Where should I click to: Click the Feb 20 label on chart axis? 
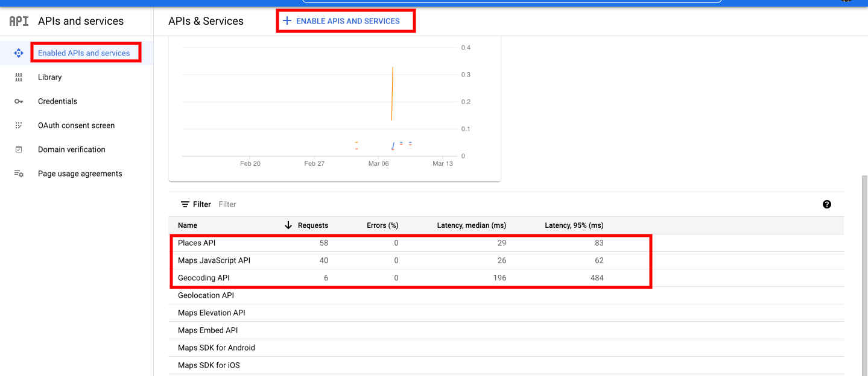250,163
